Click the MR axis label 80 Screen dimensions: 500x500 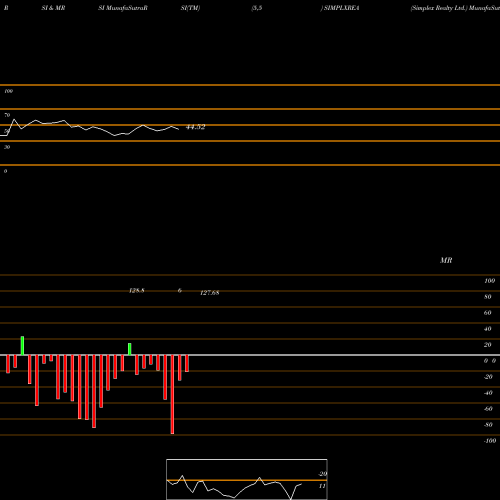tap(488, 297)
